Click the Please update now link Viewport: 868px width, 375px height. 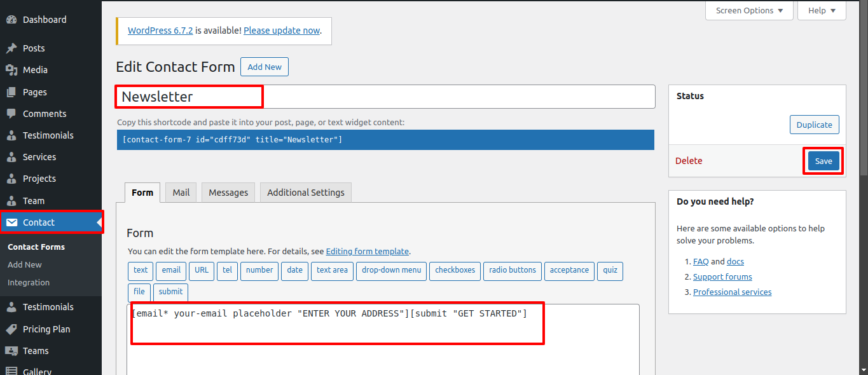(282, 30)
